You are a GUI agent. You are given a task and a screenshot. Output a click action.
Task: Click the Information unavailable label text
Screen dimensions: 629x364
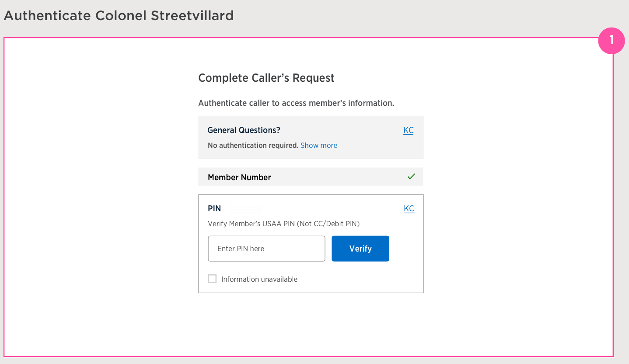(x=259, y=279)
